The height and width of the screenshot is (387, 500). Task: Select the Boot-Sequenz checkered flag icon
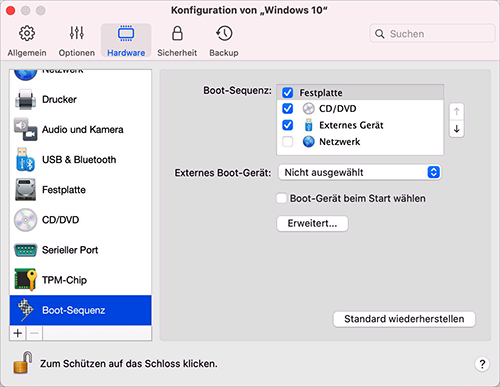point(25,310)
